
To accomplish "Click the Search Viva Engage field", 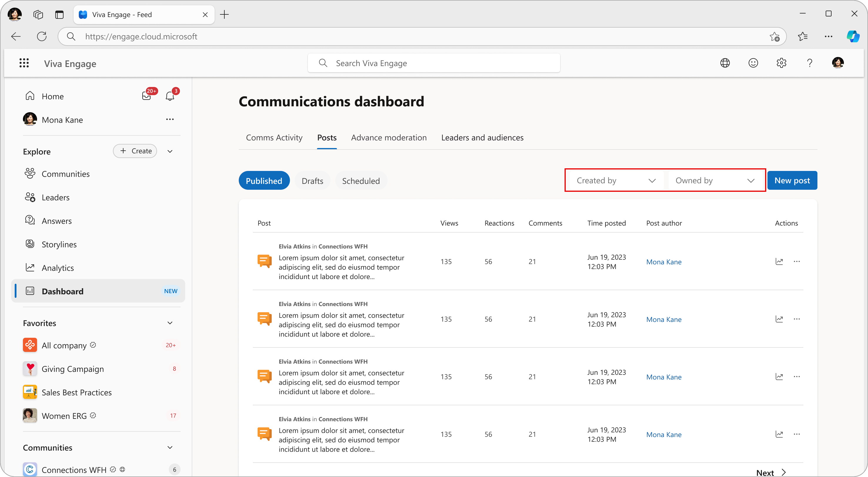I will pos(434,63).
